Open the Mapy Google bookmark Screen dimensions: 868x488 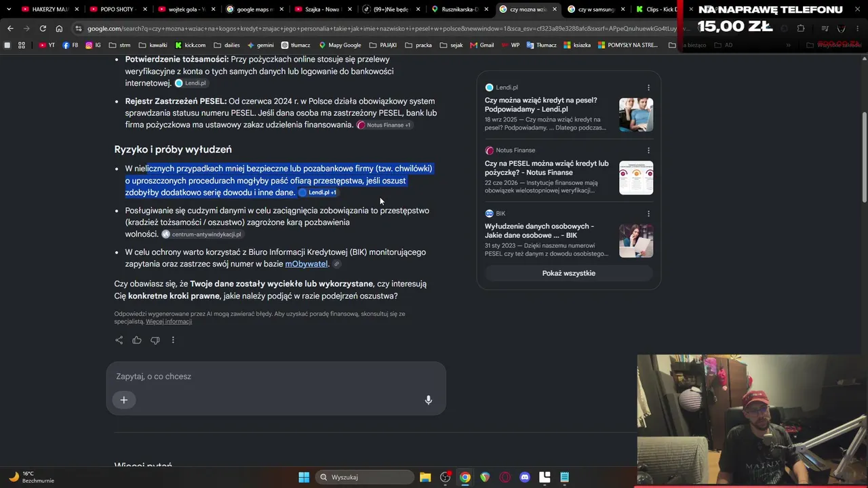click(x=340, y=45)
